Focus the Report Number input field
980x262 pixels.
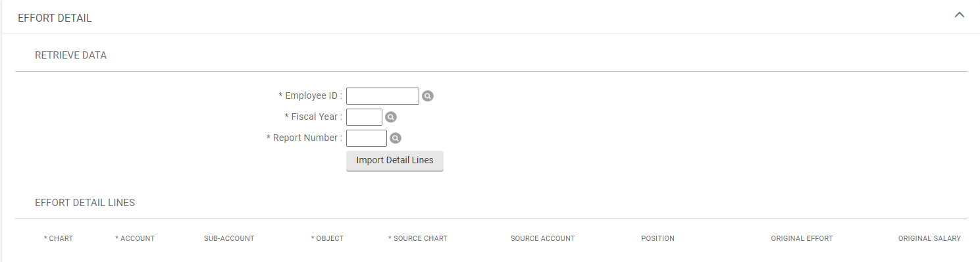pos(367,138)
